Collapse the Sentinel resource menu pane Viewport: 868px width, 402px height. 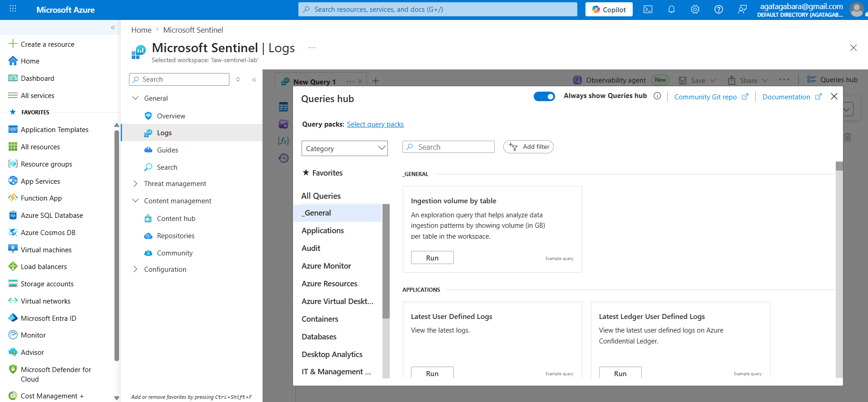254,79
